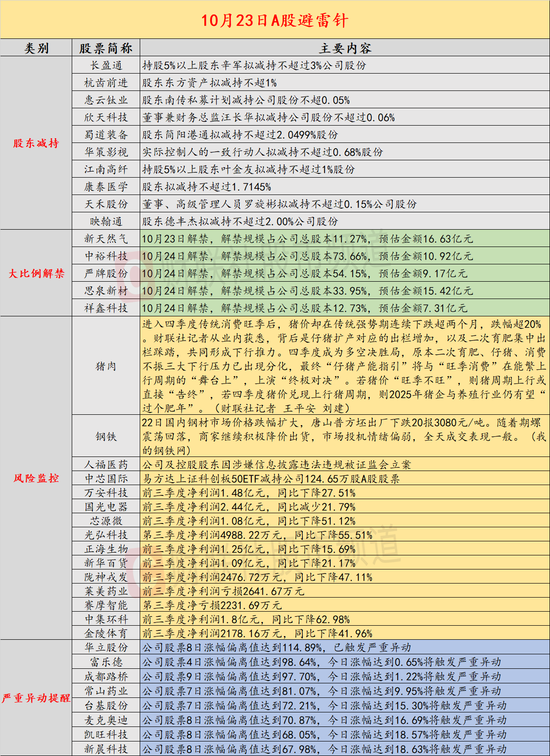
Task: Select stock name '金陵体育'
Action: click(106, 633)
